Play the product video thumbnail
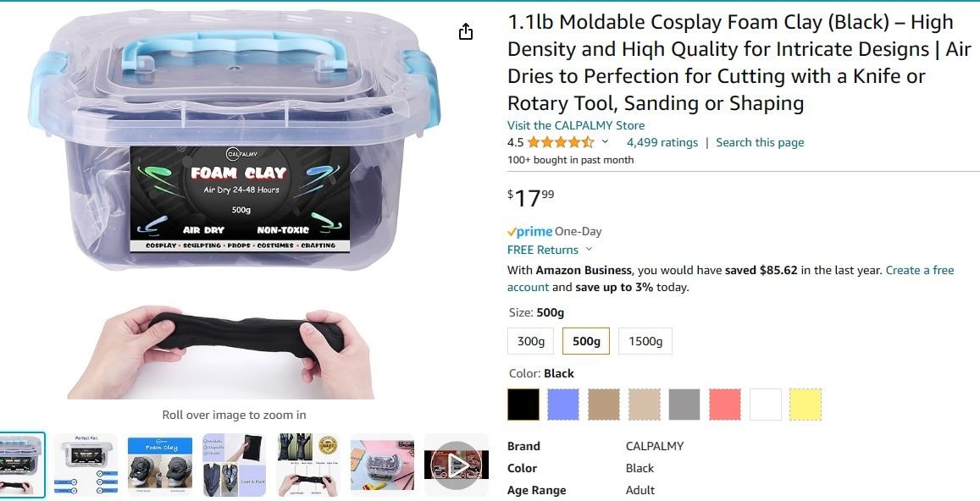980x501 pixels. pyautogui.click(x=457, y=465)
